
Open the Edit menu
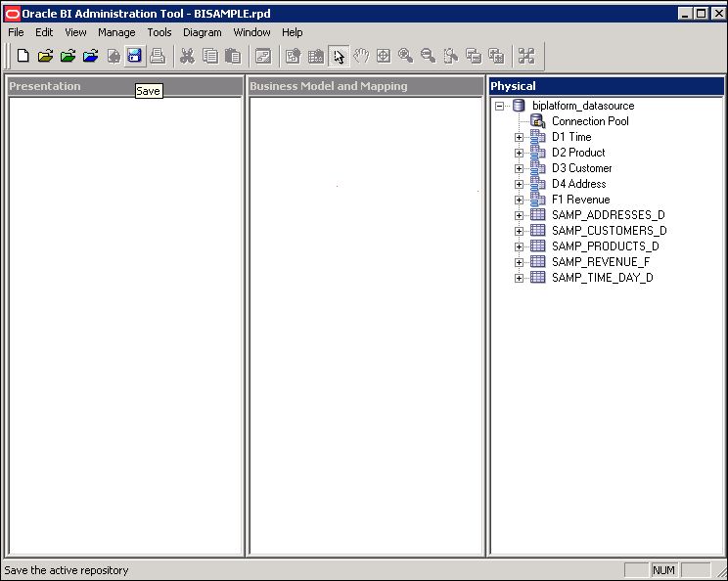pos(44,32)
